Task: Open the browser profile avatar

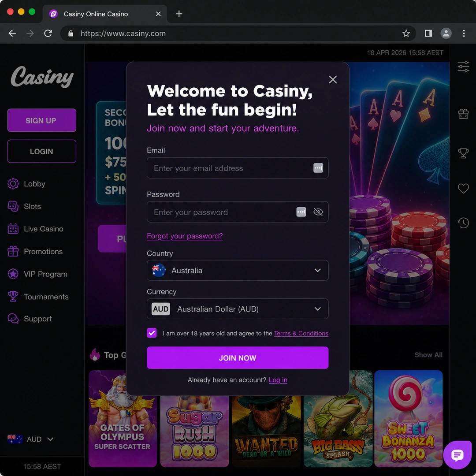Action: (x=446, y=33)
